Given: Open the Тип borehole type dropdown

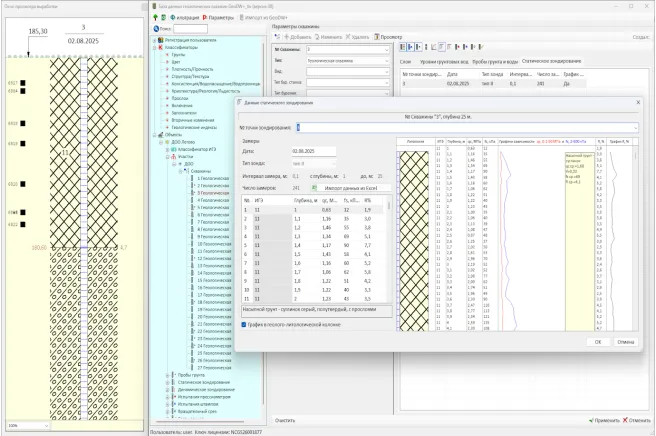Looking at the screenshot, I should pos(385,60).
